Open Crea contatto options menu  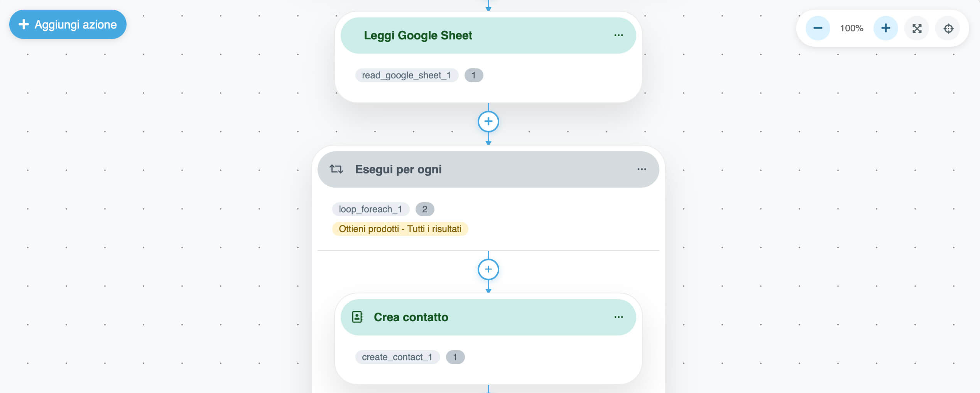pyautogui.click(x=618, y=317)
